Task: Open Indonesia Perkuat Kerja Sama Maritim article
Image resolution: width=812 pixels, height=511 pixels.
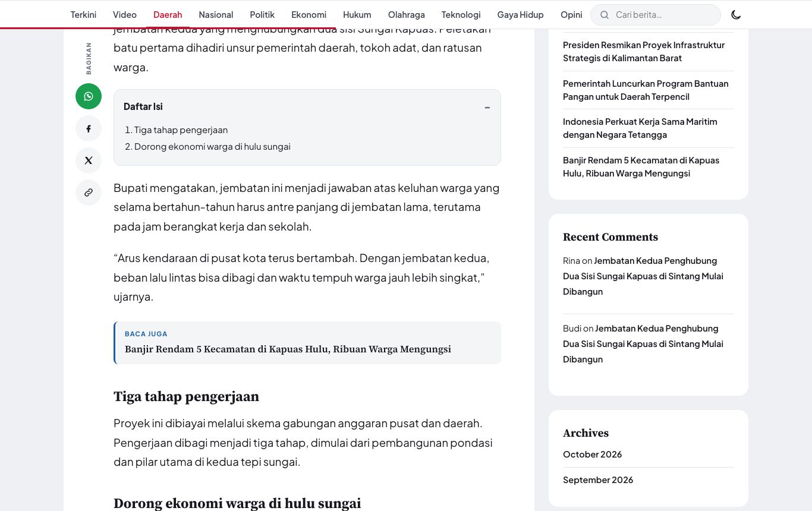Action: point(640,128)
